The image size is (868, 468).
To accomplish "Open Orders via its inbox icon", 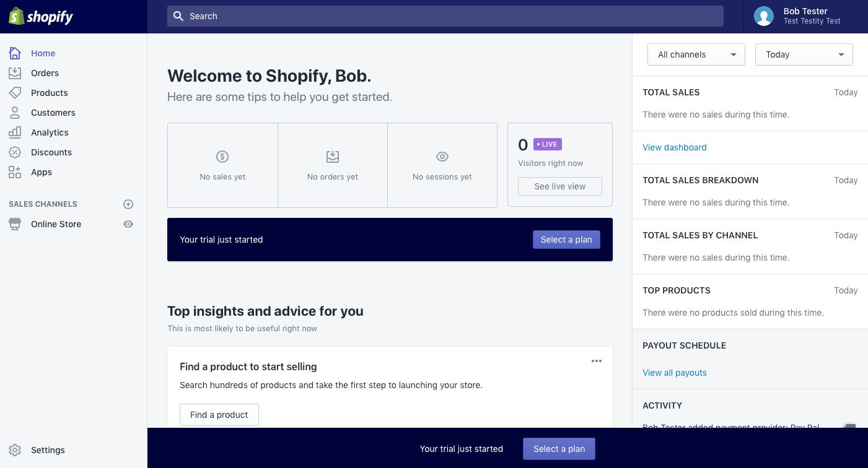I will click(15, 73).
